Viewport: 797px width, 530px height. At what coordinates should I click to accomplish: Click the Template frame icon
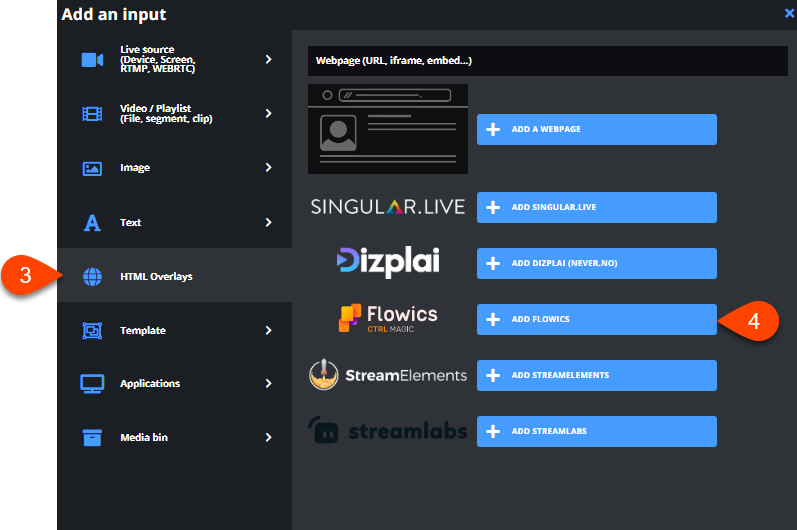[x=93, y=330]
